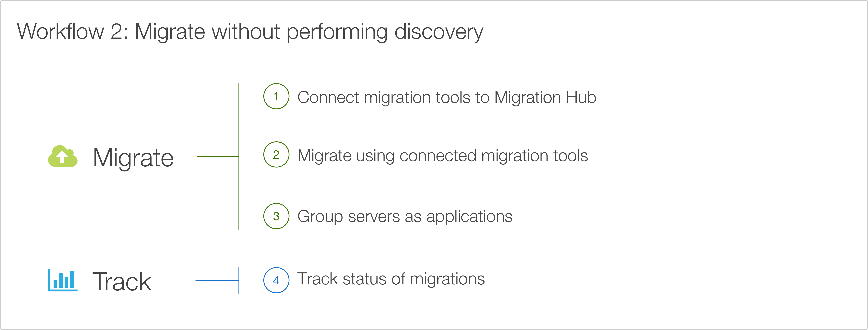
Task: Click the tall green vertical bracket line
Action: pyautogui.click(x=239, y=189)
